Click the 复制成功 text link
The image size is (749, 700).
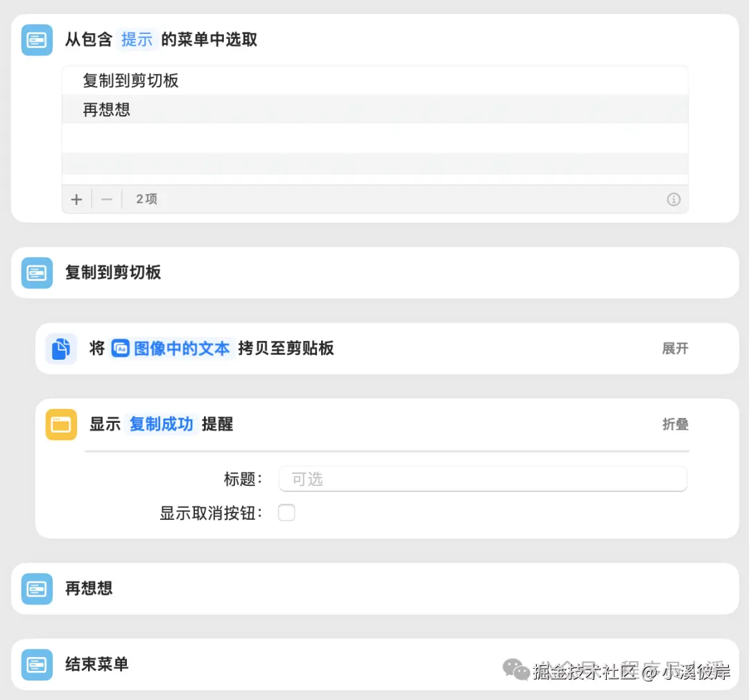pyautogui.click(x=161, y=424)
